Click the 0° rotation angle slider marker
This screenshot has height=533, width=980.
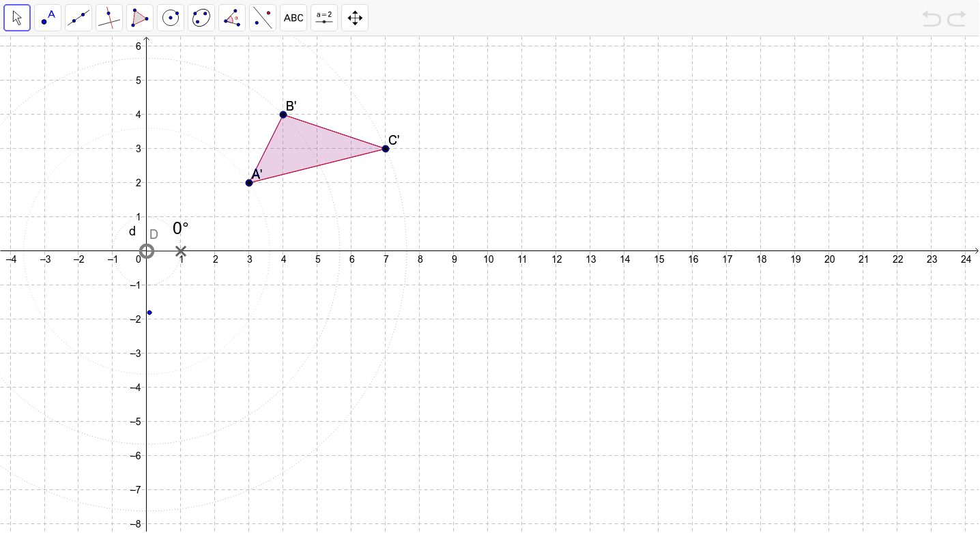tap(180, 250)
